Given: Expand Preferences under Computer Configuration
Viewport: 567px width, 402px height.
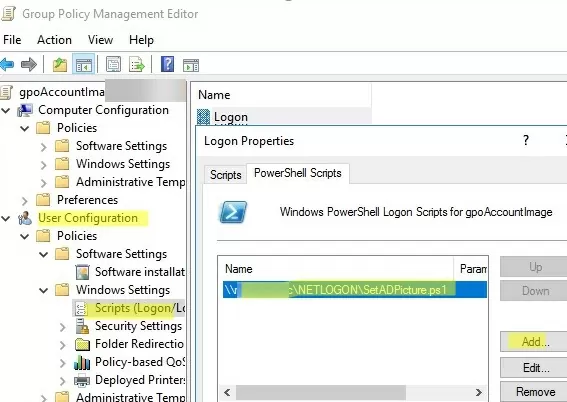Looking at the screenshot, I should (x=25, y=201).
